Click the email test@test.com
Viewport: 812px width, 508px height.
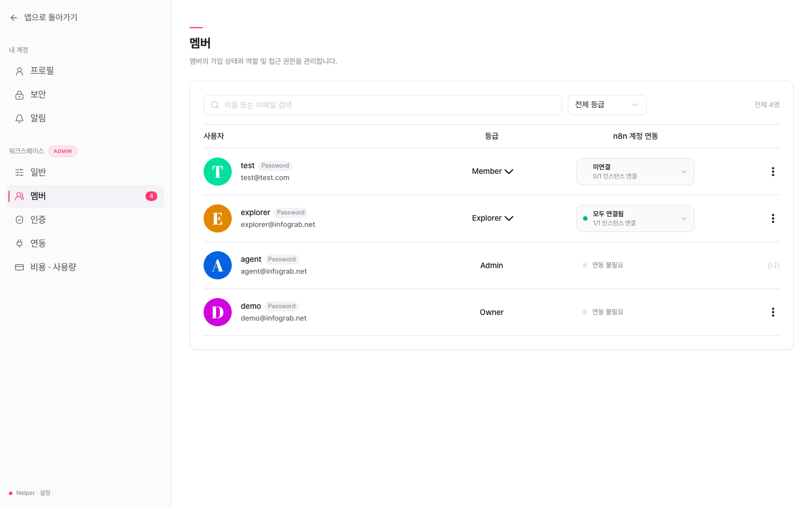pyautogui.click(x=265, y=178)
